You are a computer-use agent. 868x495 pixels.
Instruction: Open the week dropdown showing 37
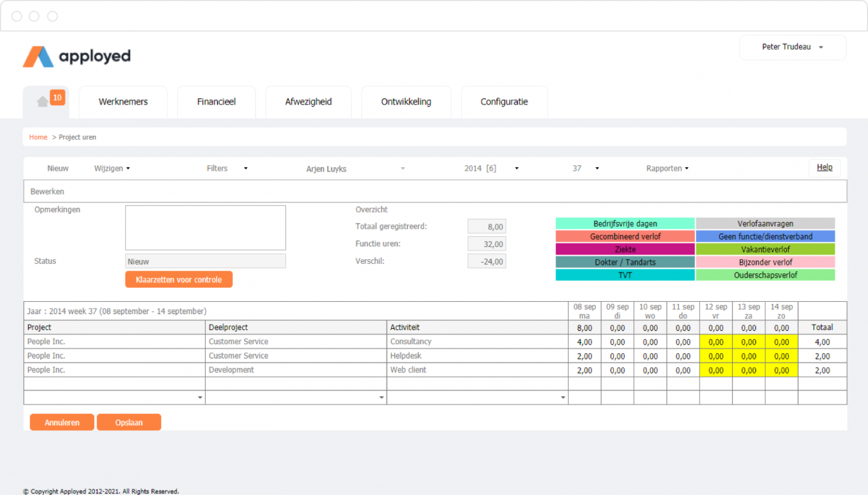[x=584, y=168]
